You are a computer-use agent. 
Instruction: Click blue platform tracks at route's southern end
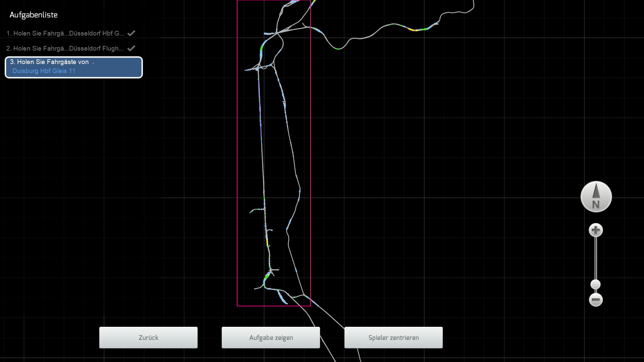[282, 297]
